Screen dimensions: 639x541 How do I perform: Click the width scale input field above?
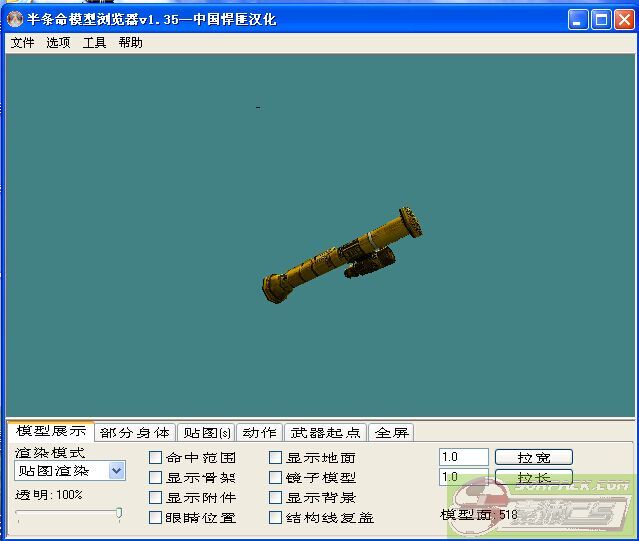click(x=463, y=457)
